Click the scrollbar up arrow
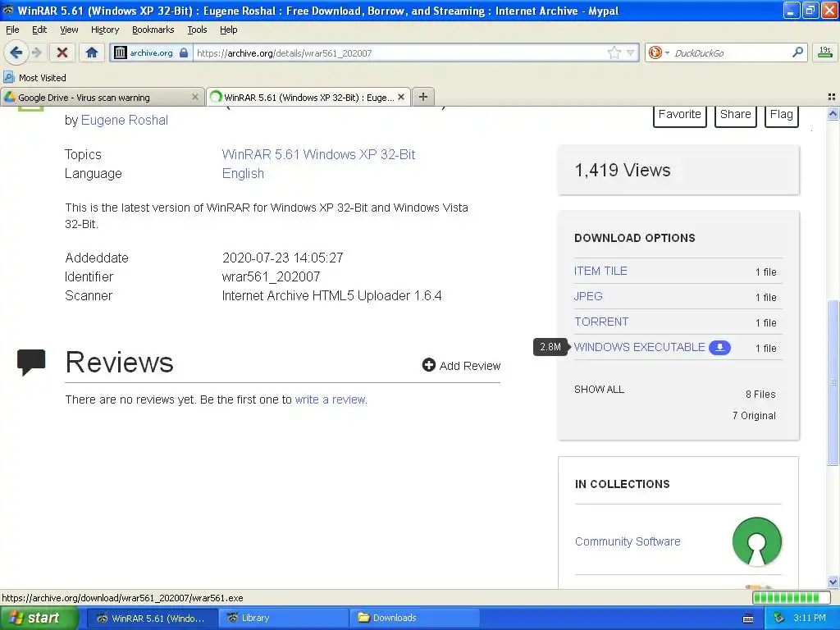Viewport: 840px width, 630px height. click(833, 113)
